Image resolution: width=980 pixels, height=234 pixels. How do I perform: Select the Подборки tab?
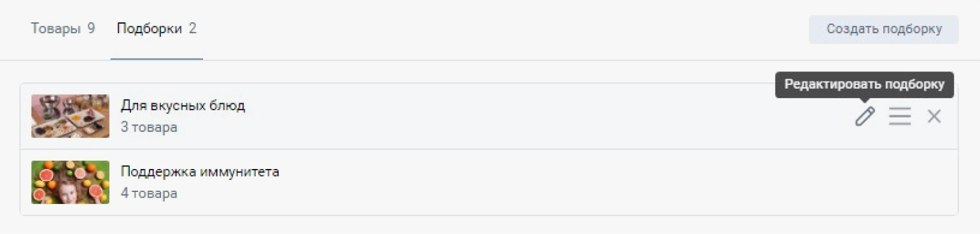[157, 29]
